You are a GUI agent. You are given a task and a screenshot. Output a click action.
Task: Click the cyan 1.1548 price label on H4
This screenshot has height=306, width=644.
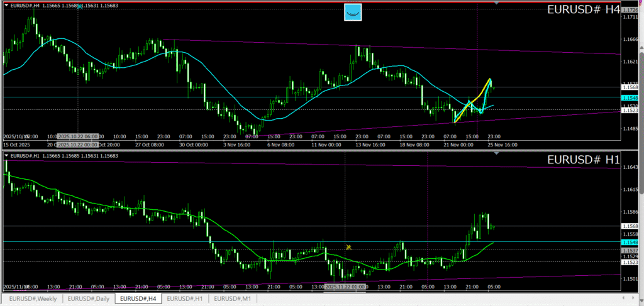tap(630, 98)
